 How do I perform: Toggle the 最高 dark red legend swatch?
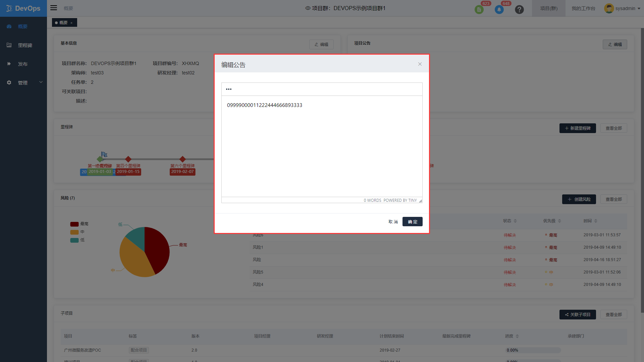point(74,224)
